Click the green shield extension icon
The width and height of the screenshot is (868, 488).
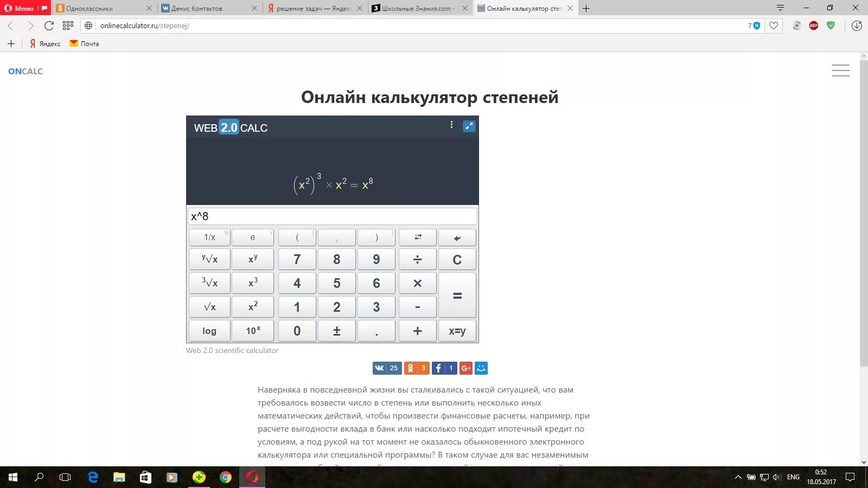click(831, 25)
